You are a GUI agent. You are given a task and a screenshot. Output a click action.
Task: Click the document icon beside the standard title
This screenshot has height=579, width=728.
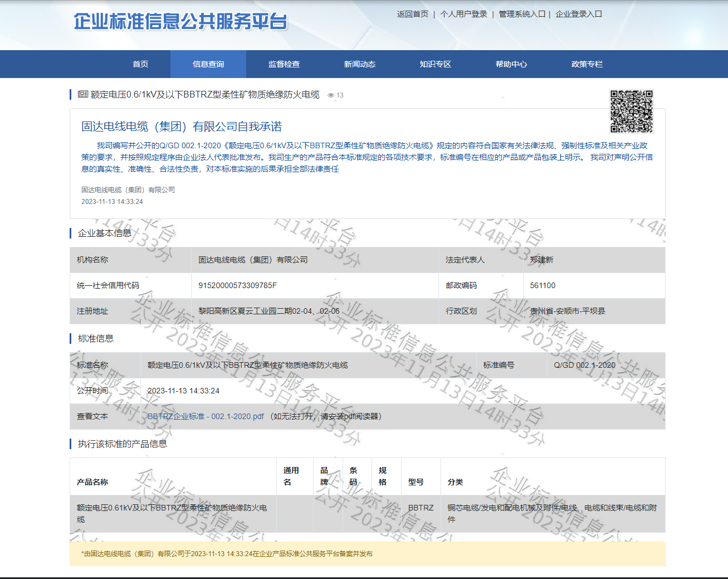tap(83, 95)
